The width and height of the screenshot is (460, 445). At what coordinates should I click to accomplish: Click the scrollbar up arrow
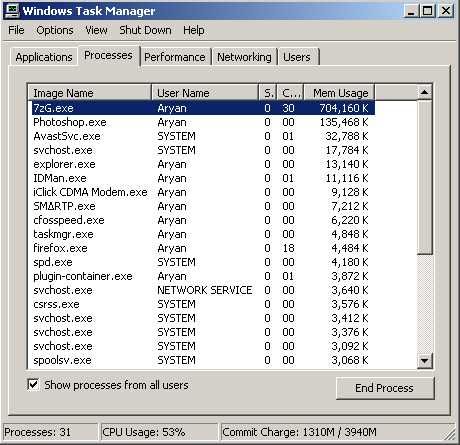click(425, 92)
